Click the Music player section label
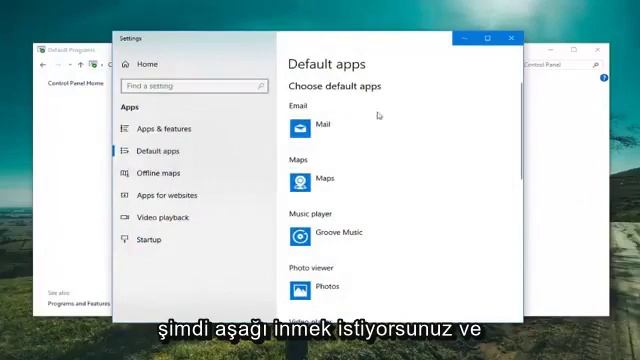The height and width of the screenshot is (360, 640). [310, 214]
